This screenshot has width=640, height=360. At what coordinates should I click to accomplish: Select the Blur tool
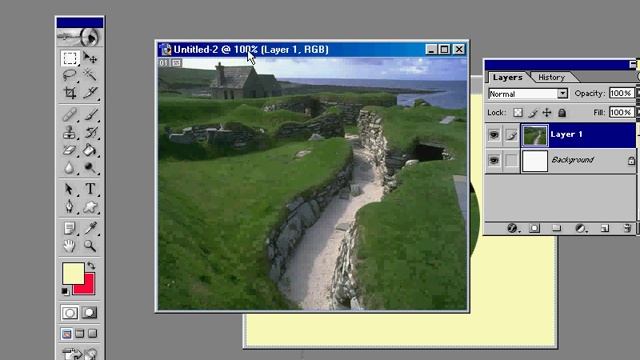pyautogui.click(x=70, y=167)
